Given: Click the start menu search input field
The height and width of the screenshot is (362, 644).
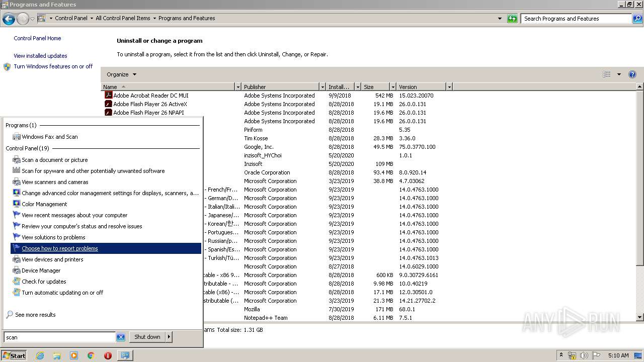Looking at the screenshot, I should (x=60, y=337).
